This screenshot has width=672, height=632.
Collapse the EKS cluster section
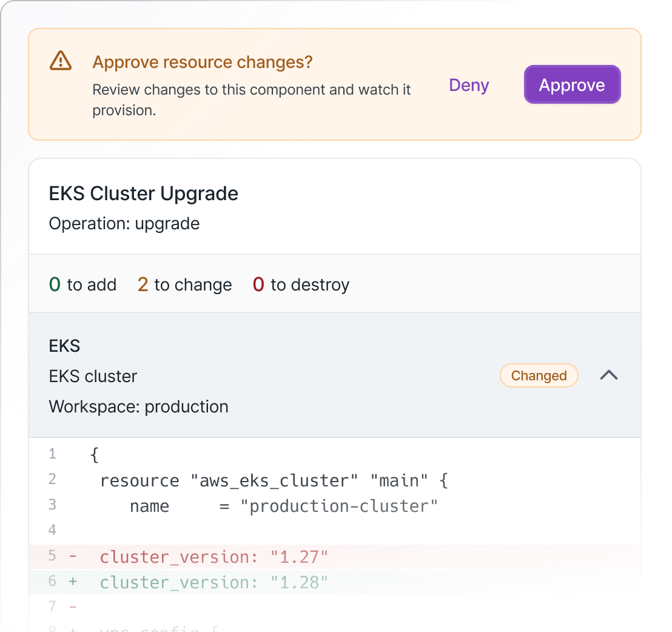click(x=608, y=375)
